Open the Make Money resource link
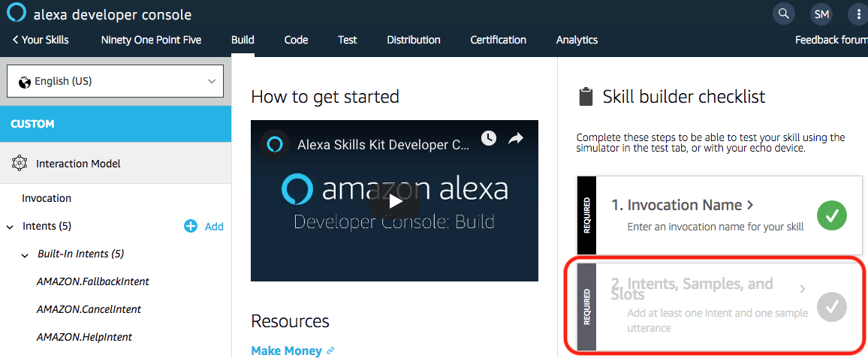Screen dimensions: 868x358 [x=286, y=350]
